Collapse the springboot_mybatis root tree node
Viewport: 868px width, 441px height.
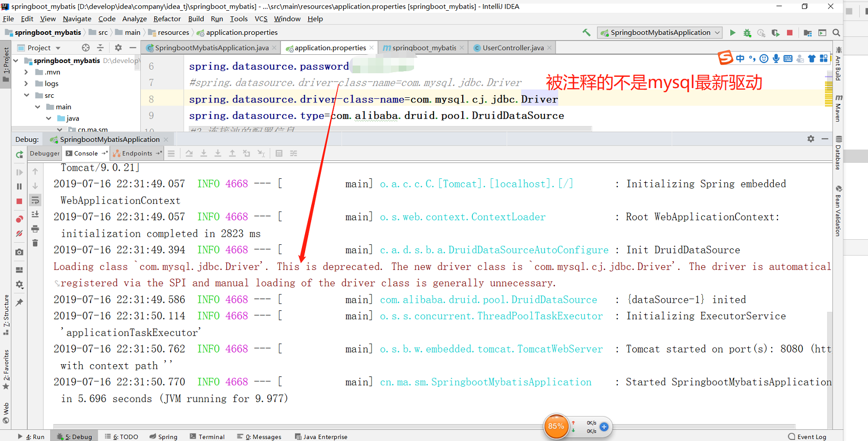click(16, 60)
